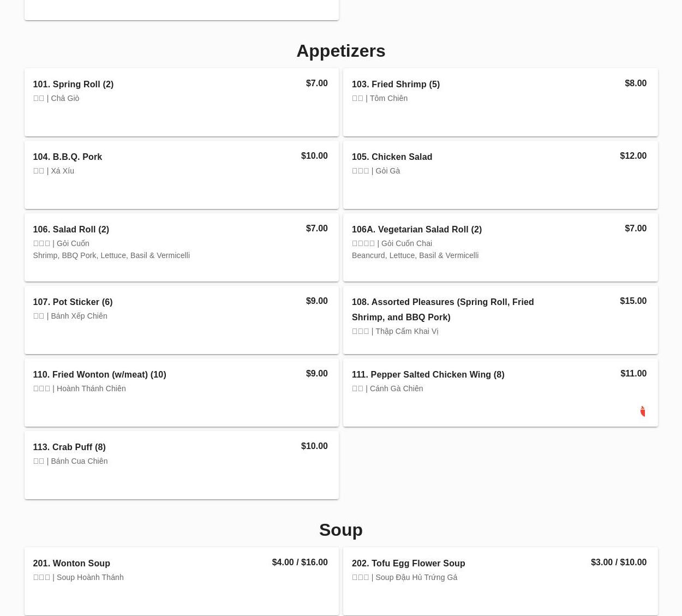Open 201. Wonton Soup item
Image resolution: width=682 pixels, height=616 pixels.
pos(71,563)
